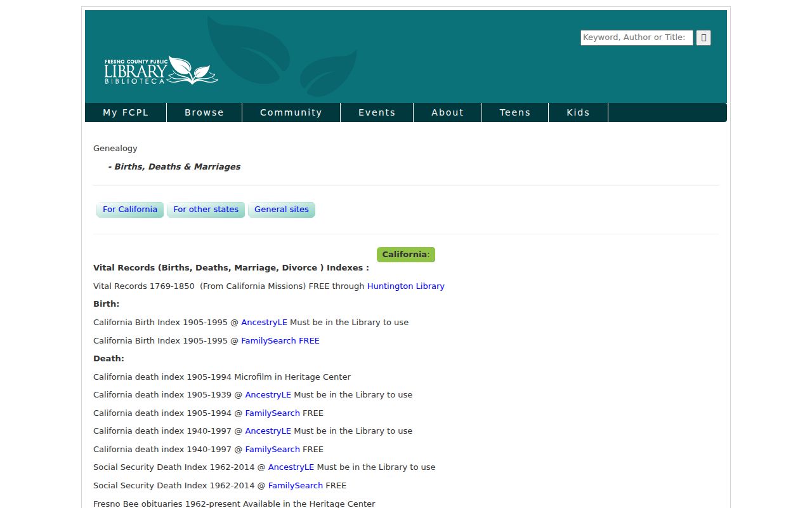Screen dimensions: 812x508
Task: Open the Community menu
Action: [x=291, y=112]
